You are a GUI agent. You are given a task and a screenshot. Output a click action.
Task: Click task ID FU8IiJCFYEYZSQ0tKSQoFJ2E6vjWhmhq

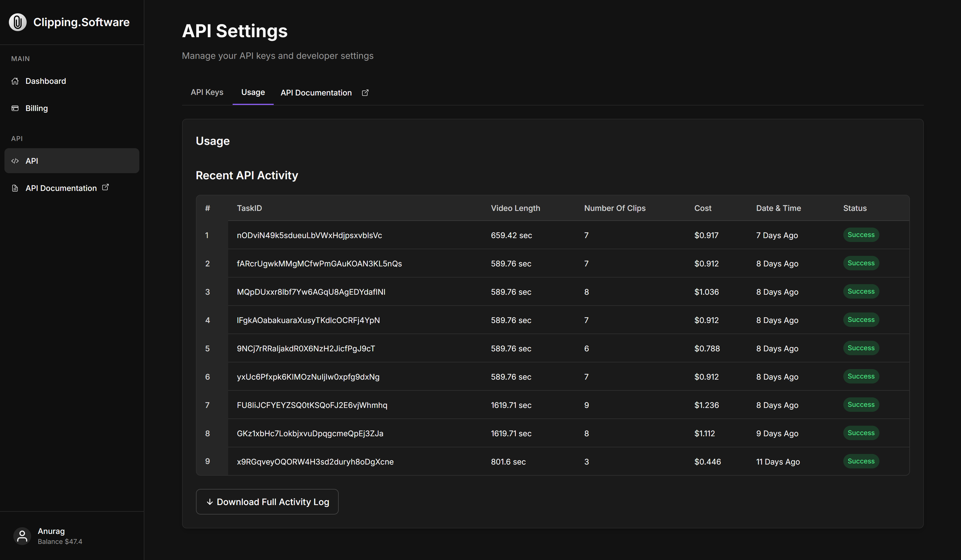312,405
